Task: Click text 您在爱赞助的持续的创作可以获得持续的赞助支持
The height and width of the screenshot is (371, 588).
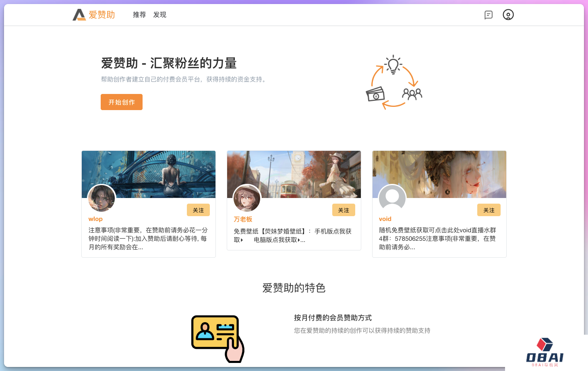Action: click(x=362, y=331)
